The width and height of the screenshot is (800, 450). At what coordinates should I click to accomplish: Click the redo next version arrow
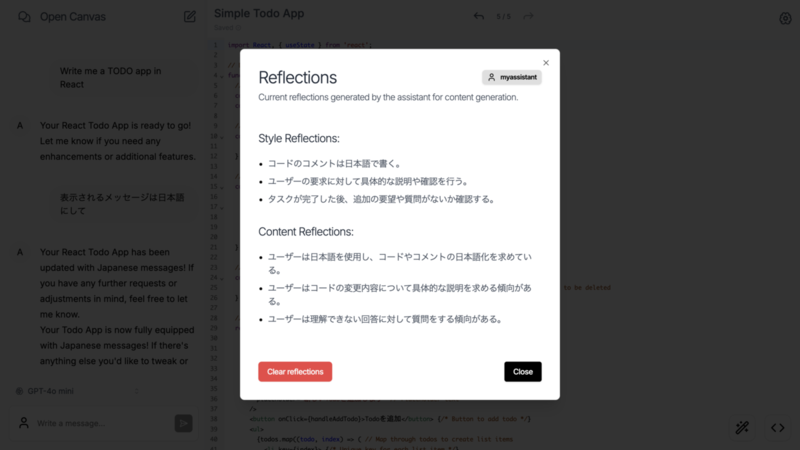point(528,16)
